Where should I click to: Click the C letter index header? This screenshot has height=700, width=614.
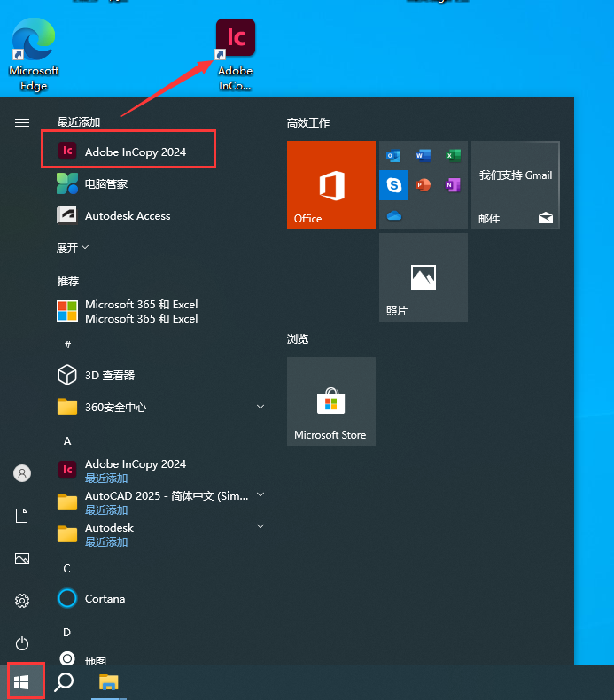[67, 568]
